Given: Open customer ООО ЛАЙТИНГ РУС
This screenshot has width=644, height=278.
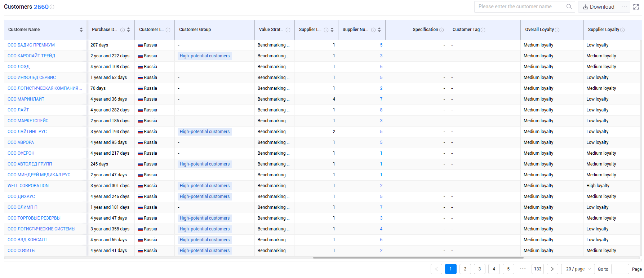Looking at the screenshot, I should (27, 132).
